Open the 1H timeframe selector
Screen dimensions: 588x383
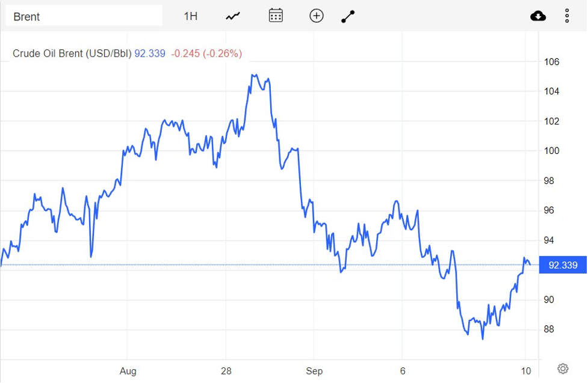pos(190,16)
